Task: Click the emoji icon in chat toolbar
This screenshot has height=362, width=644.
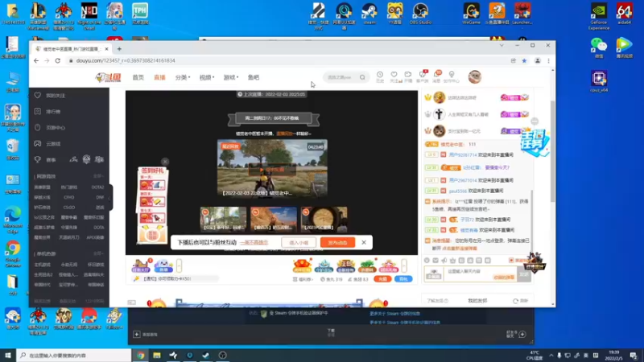Action: pos(427,261)
